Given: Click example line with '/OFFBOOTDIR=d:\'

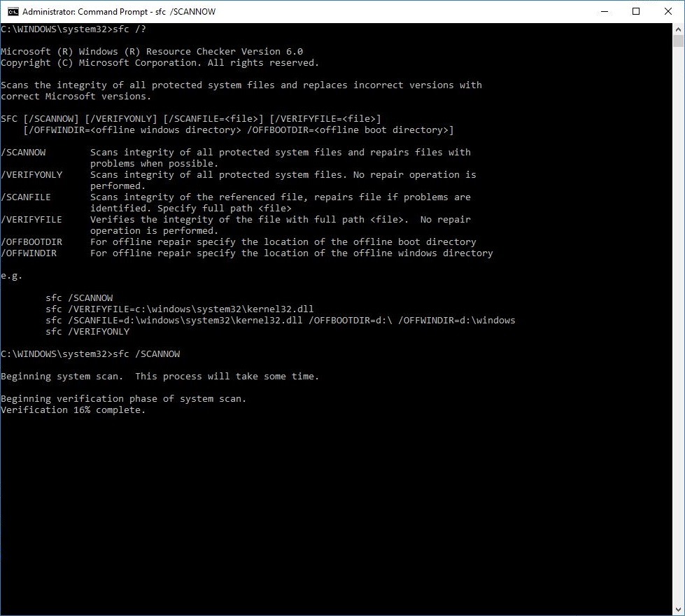Looking at the screenshot, I should [x=281, y=321].
